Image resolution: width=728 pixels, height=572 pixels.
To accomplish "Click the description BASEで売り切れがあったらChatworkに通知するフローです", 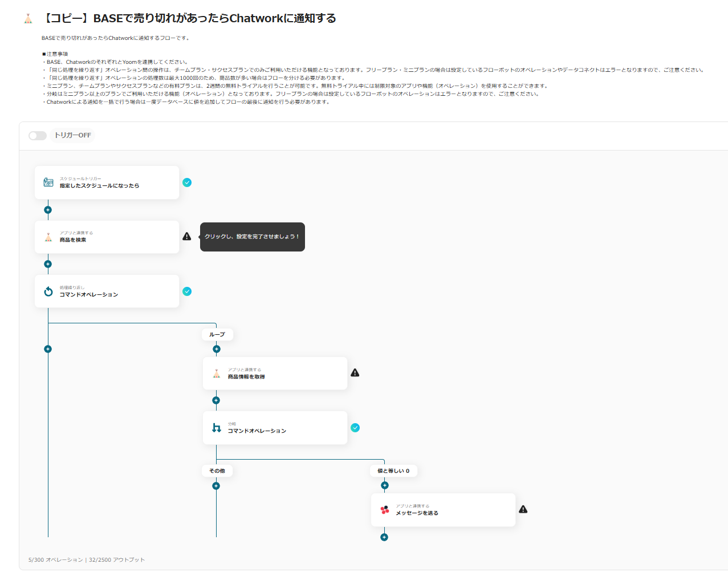I will coord(115,38).
